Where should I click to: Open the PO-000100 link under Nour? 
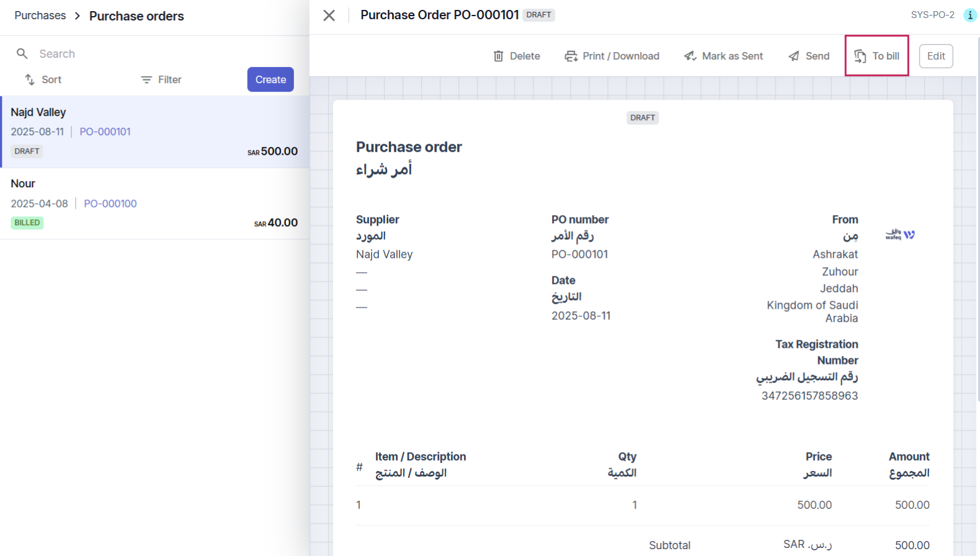(110, 203)
